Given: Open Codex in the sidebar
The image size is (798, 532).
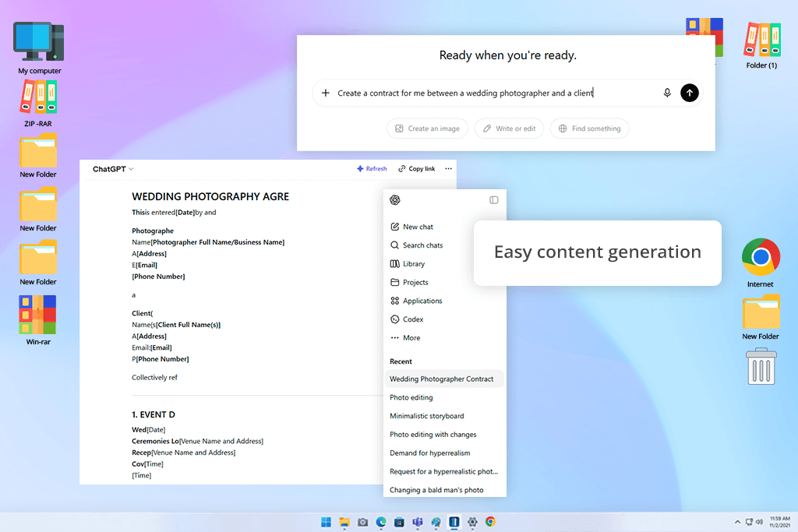Looking at the screenshot, I should tap(406, 319).
